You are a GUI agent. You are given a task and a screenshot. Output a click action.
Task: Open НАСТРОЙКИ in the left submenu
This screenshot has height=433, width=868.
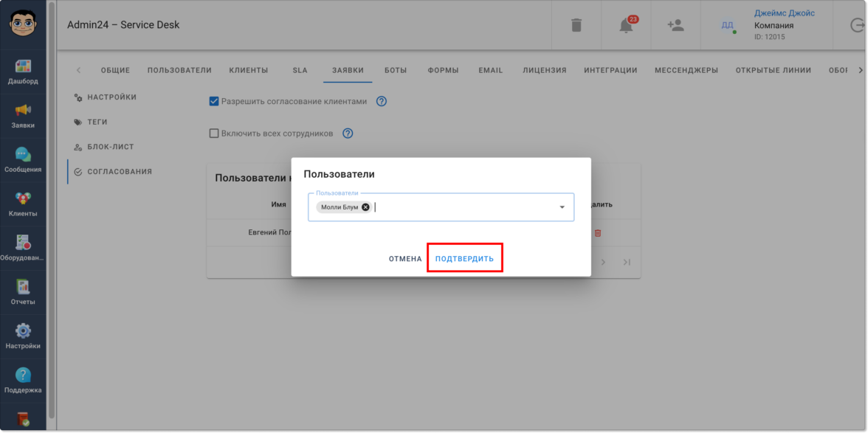coord(105,97)
